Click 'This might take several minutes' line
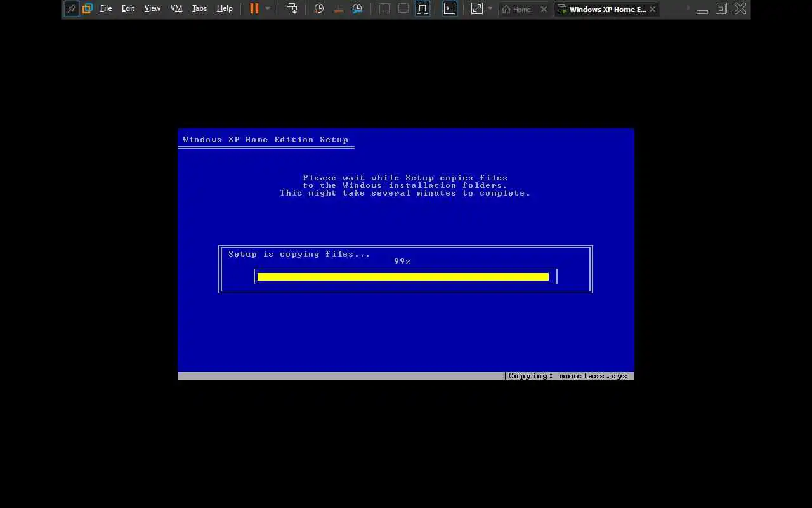 tap(405, 193)
